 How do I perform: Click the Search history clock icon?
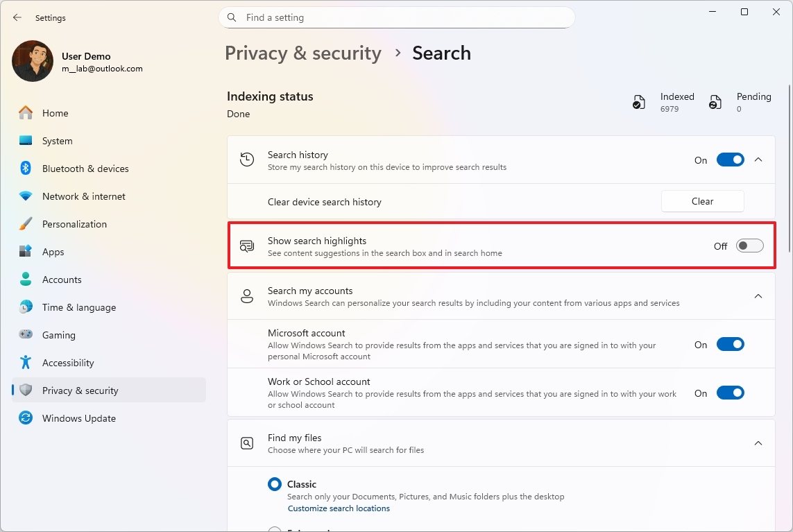[247, 159]
